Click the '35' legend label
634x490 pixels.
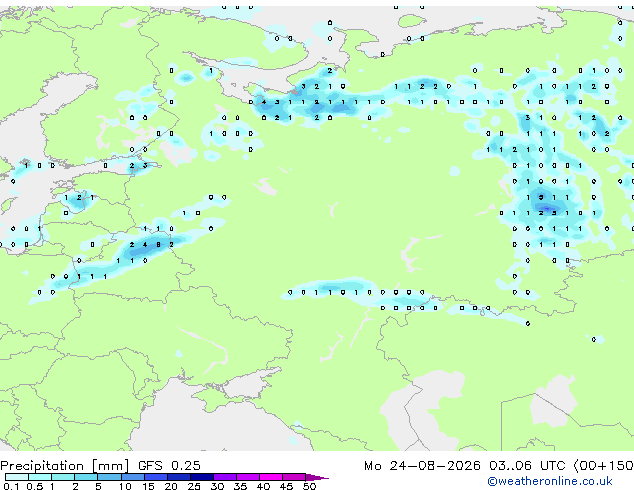click(240, 486)
